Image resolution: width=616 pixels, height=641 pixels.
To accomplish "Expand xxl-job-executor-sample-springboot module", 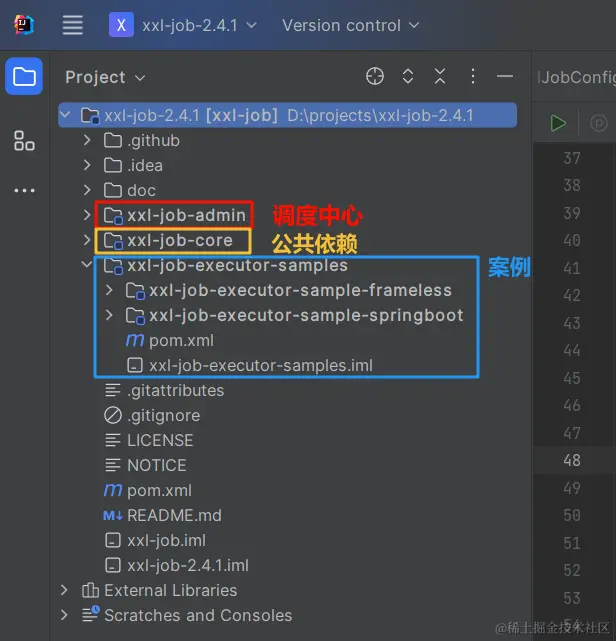I will tap(109, 315).
